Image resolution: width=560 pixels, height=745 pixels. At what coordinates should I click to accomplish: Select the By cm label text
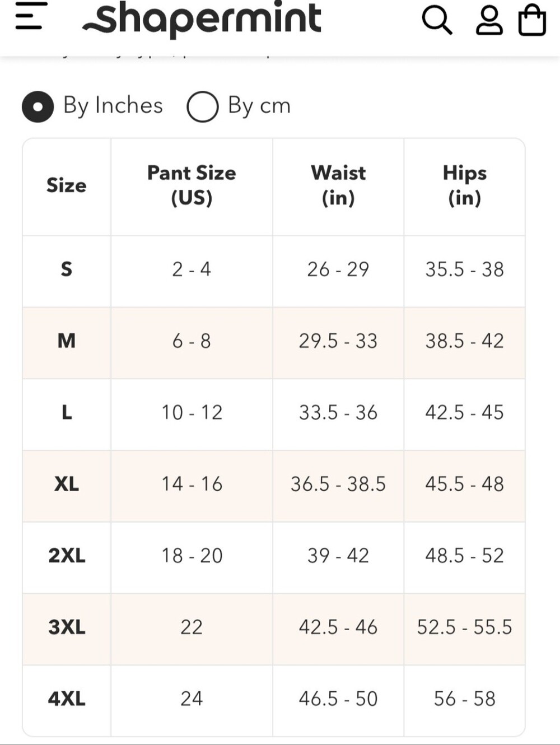tap(259, 105)
